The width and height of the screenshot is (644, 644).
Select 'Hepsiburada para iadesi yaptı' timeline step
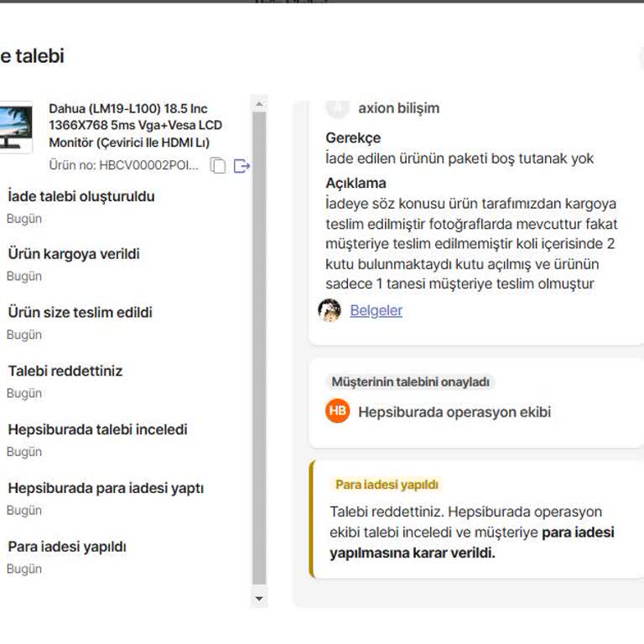[x=106, y=488]
